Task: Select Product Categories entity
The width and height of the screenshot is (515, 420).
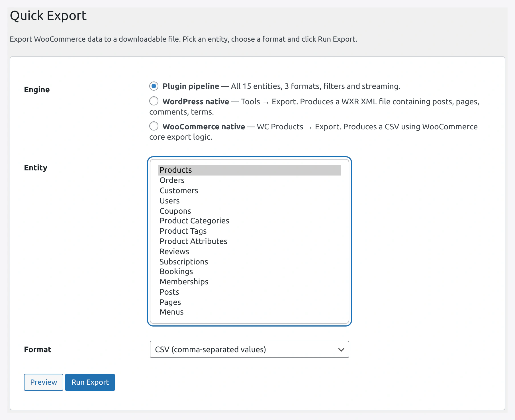Action: tap(249, 221)
